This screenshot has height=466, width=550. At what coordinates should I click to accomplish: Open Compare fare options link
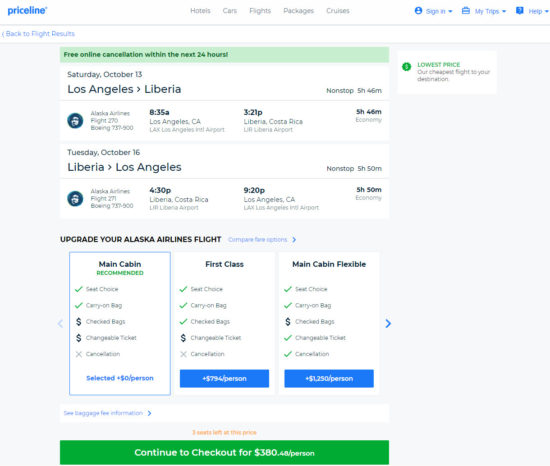pyautogui.click(x=257, y=239)
